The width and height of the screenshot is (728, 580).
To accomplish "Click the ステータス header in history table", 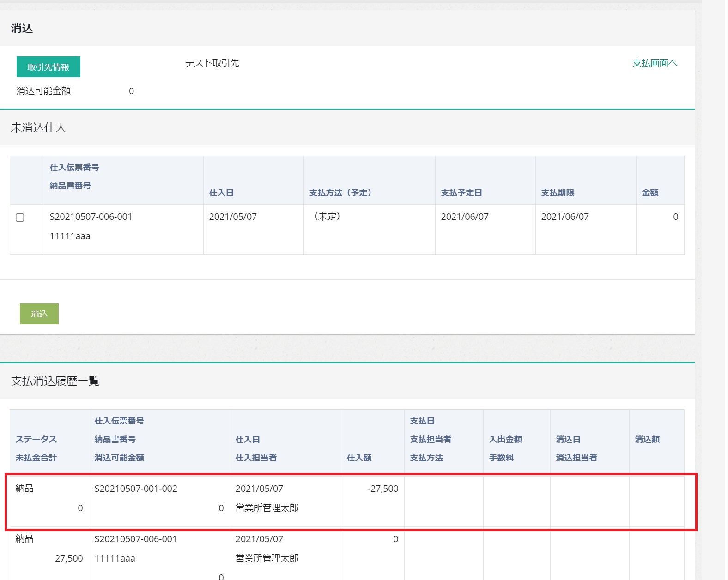I will (36, 439).
